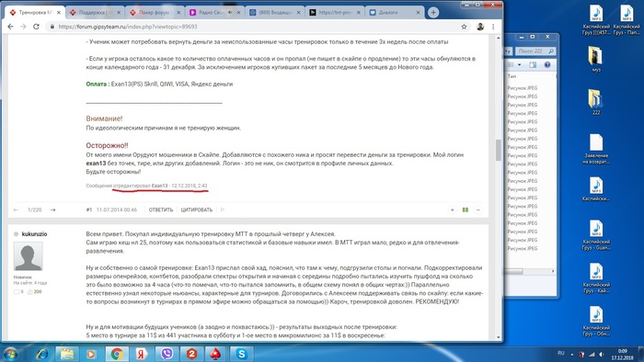Go back in Chrome
The height and width of the screenshot is (362, 644).
[x=11, y=27]
